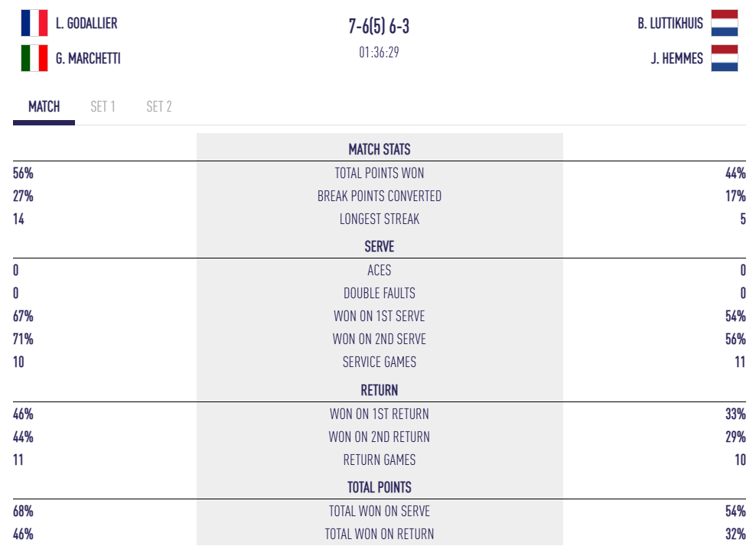Select the Total Points Won row label
The image size is (756, 559).
380,173
